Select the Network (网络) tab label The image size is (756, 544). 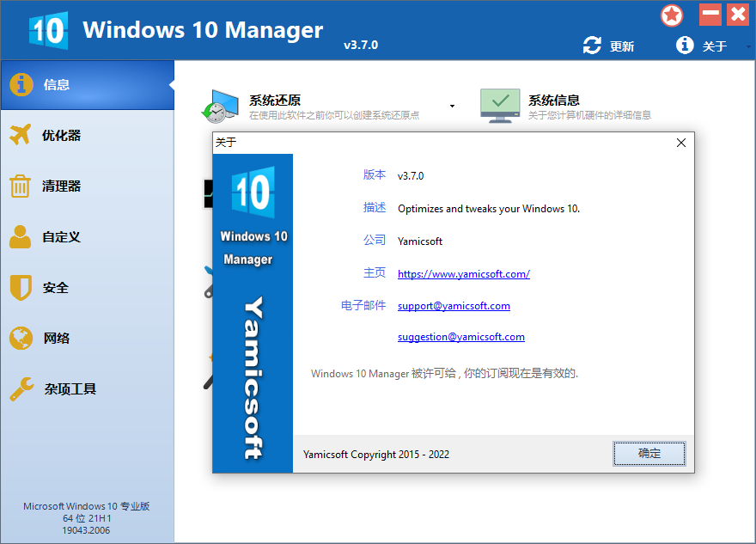[x=57, y=339]
